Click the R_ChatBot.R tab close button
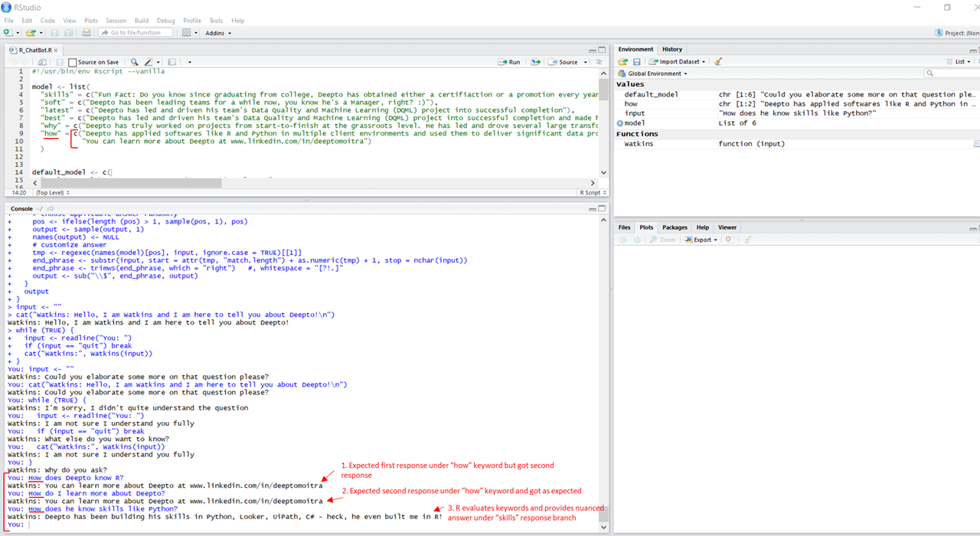This screenshot has height=536, width=980. point(55,49)
